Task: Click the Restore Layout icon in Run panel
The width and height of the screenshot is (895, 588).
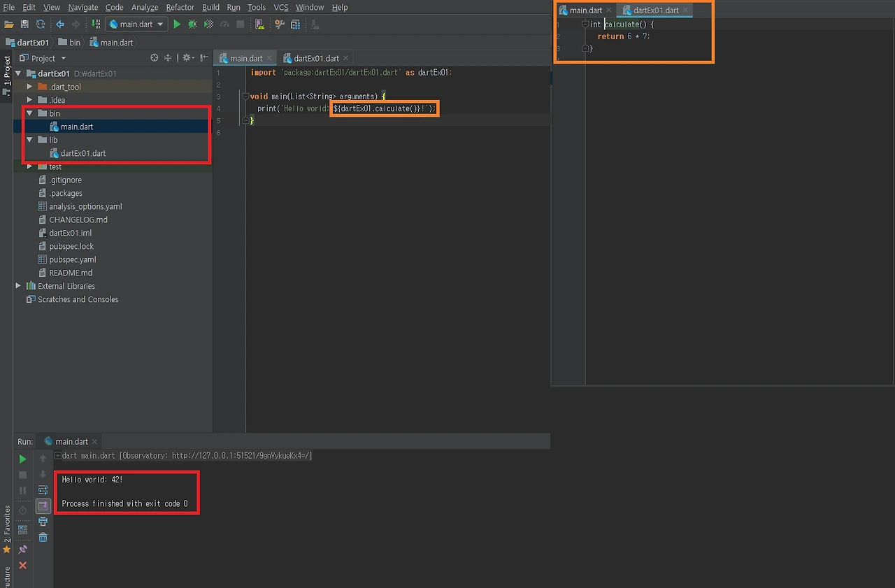Action: 22,530
